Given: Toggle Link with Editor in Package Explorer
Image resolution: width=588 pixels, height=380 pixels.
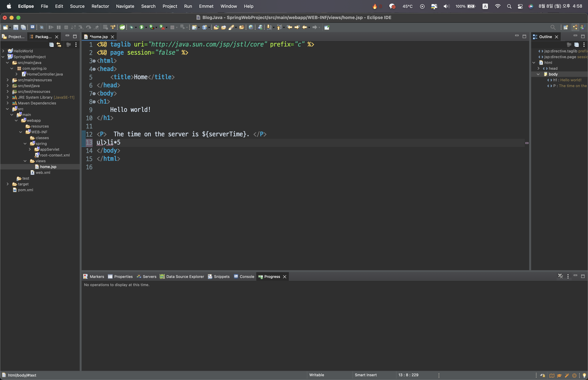Looking at the screenshot, I should click(59, 45).
